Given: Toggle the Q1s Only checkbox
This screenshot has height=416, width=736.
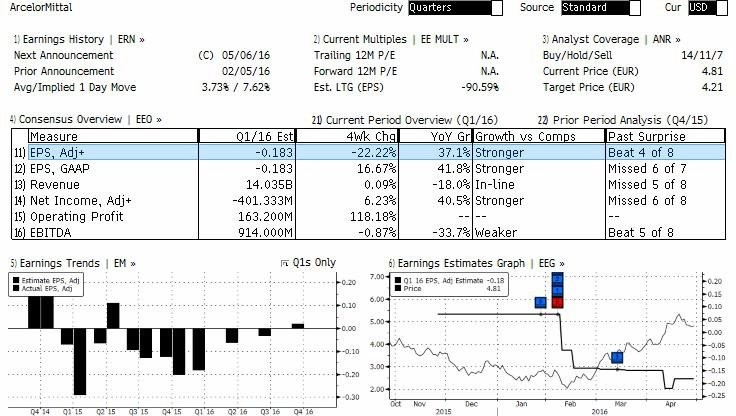Looking at the screenshot, I should (284, 263).
